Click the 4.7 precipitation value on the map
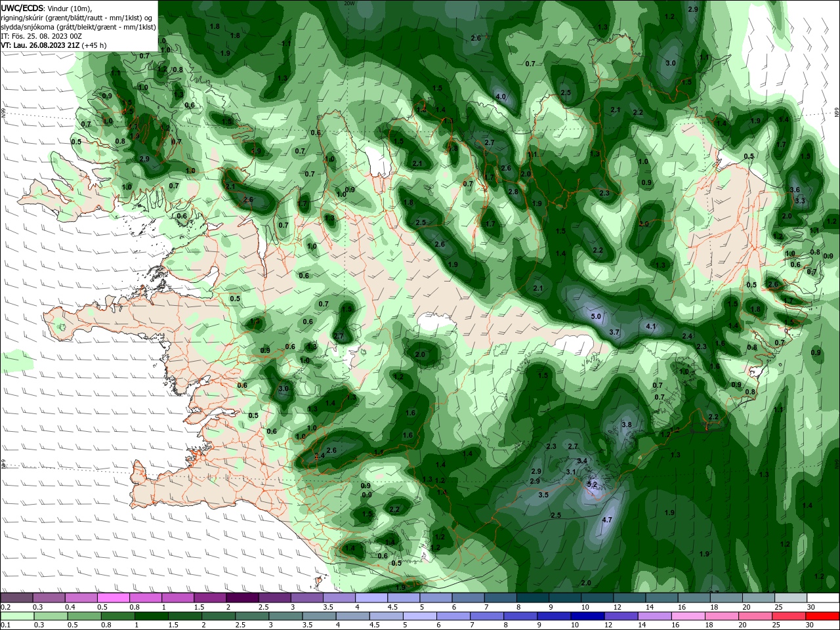840x630 pixels. click(x=607, y=520)
